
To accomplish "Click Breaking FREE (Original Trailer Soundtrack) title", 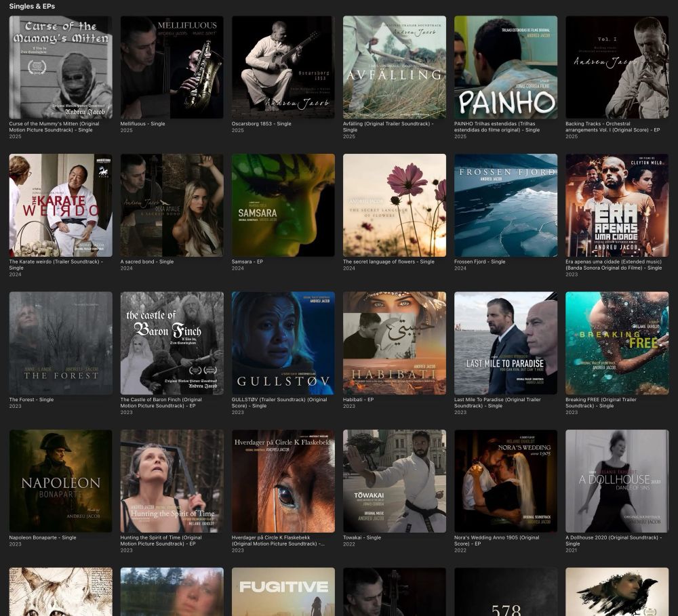I will point(601,403).
